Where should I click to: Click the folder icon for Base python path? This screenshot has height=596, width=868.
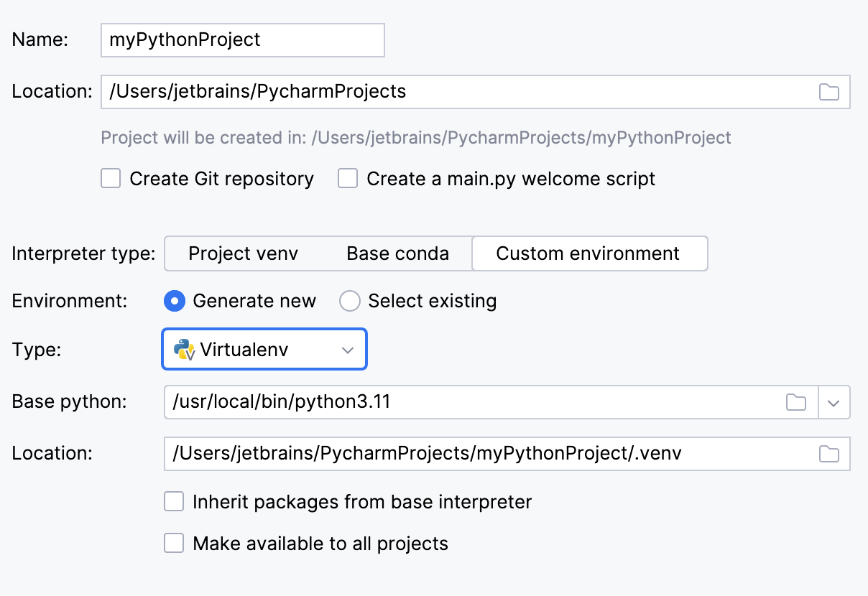tap(796, 402)
